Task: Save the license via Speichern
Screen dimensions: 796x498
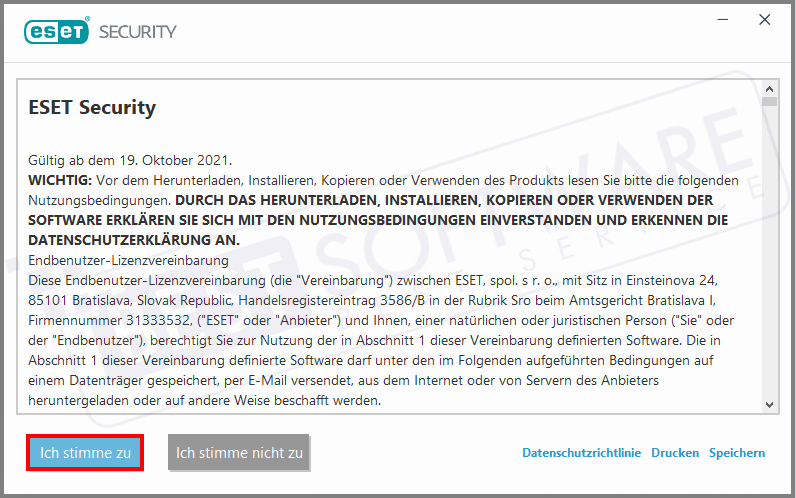Action: click(737, 453)
